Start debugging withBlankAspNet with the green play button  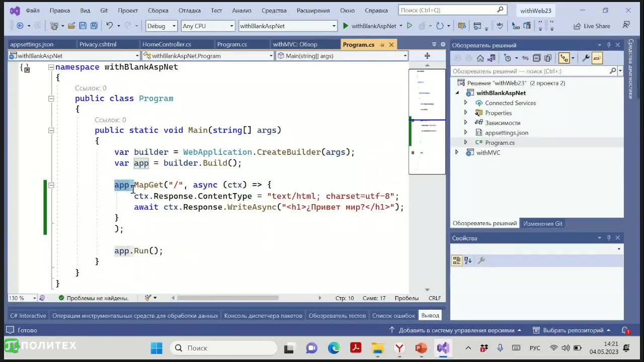click(345, 26)
